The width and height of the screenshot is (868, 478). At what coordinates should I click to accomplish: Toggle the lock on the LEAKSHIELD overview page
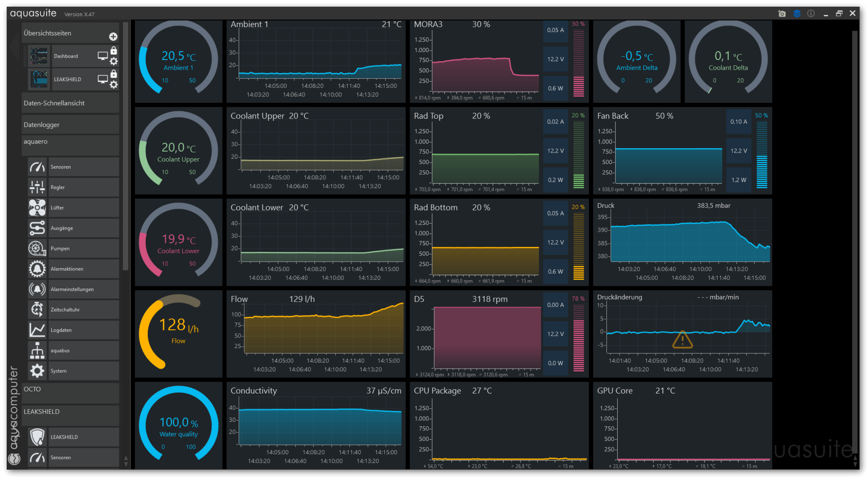tap(114, 74)
